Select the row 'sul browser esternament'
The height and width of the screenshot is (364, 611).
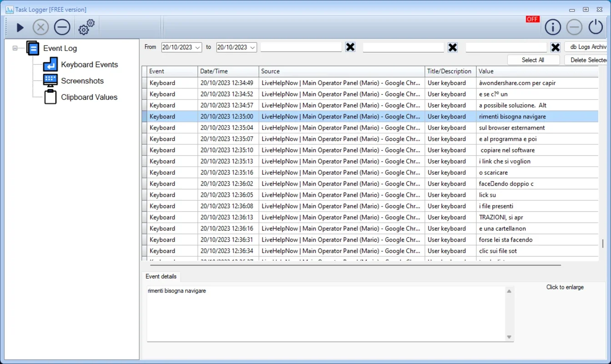point(370,128)
